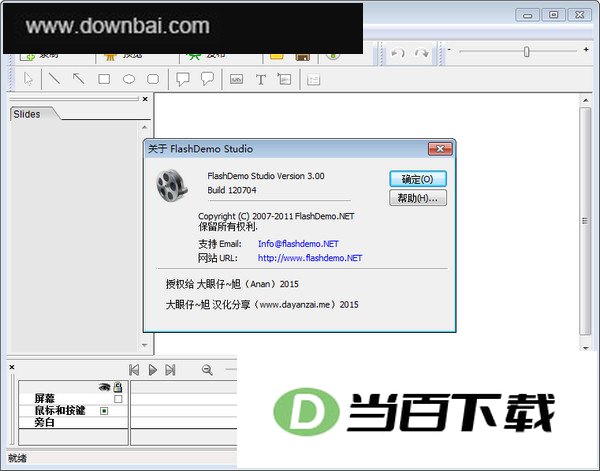
Task: Minimize the FlashDemo Studio main window
Action: tap(527, 15)
